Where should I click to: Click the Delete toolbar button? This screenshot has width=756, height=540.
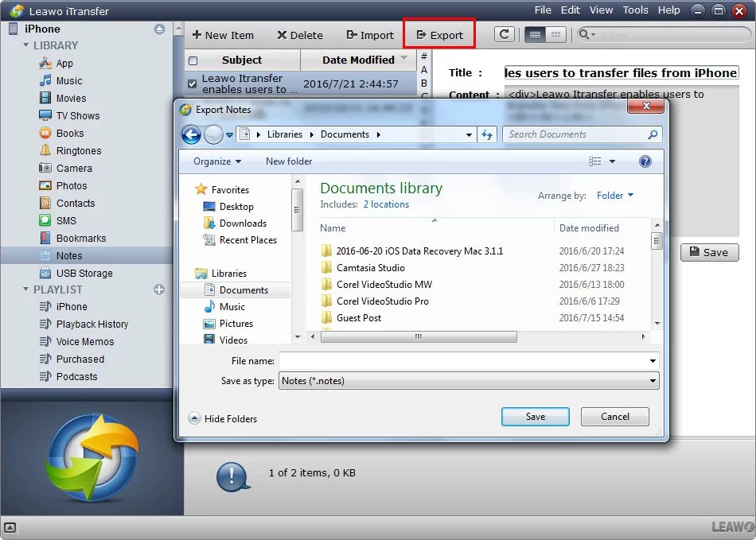[x=300, y=35]
